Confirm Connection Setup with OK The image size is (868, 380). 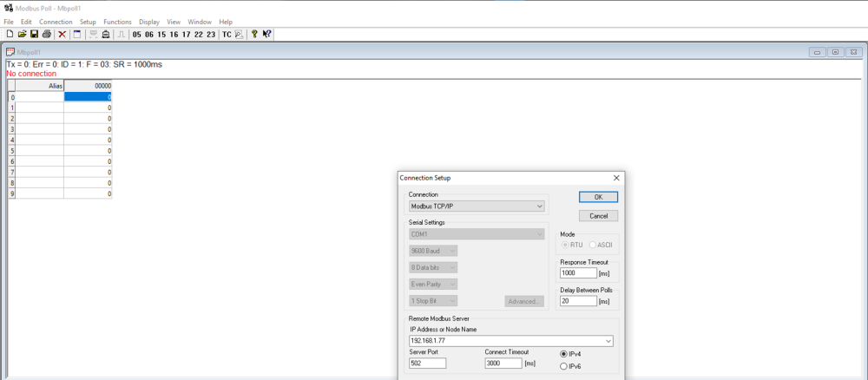598,197
